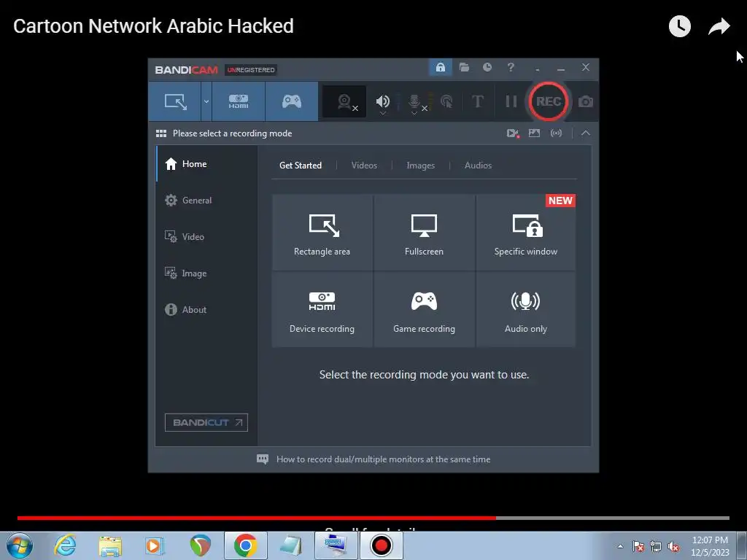Open Windows Media Player taskbar icon
The height and width of the screenshot is (560, 747).
click(155, 545)
